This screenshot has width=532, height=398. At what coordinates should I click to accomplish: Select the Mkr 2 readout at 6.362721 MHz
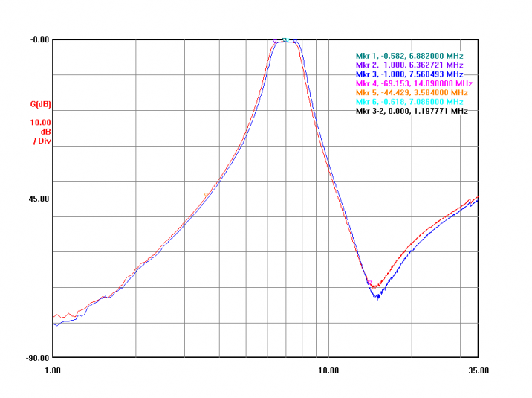click(409, 65)
